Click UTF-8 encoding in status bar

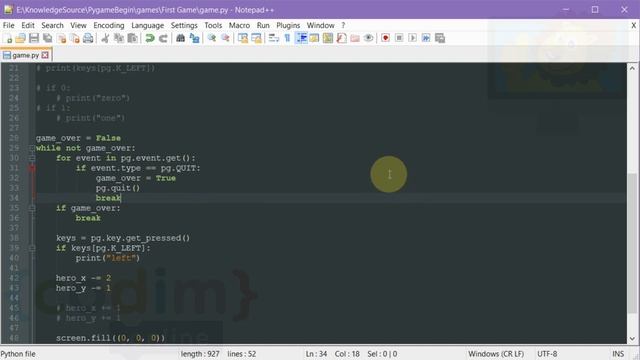(x=547, y=354)
